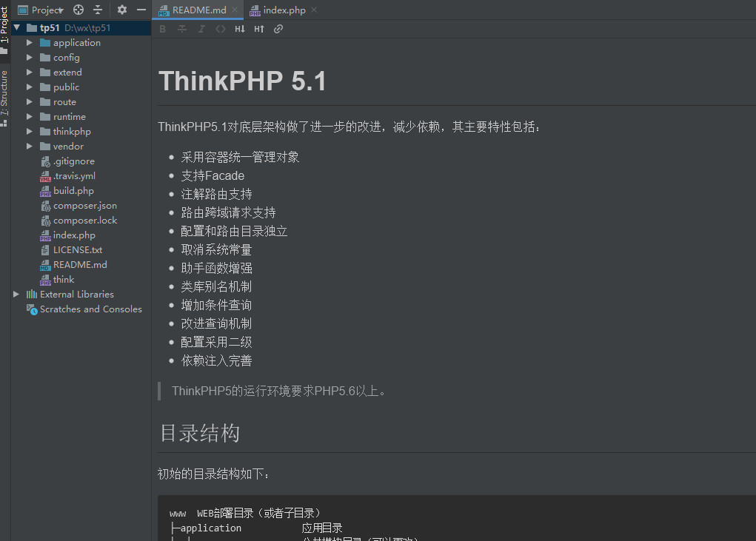Collapse the tp51 root folder

pyautogui.click(x=17, y=27)
